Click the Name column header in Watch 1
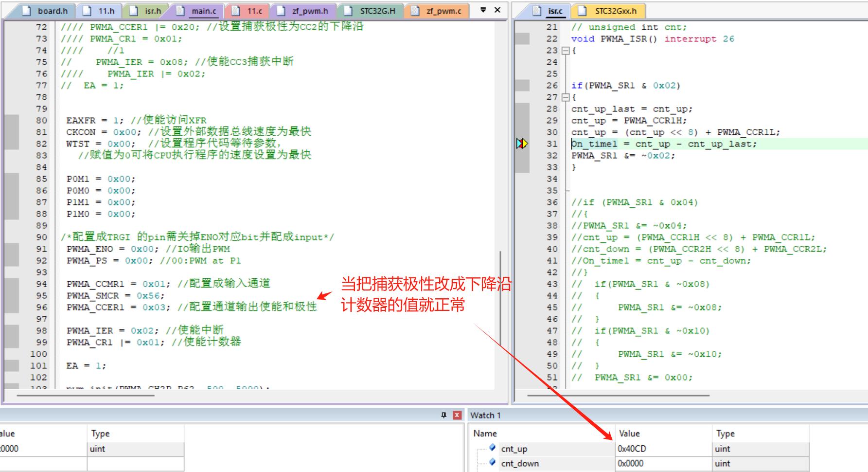 pyautogui.click(x=485, y=433)
